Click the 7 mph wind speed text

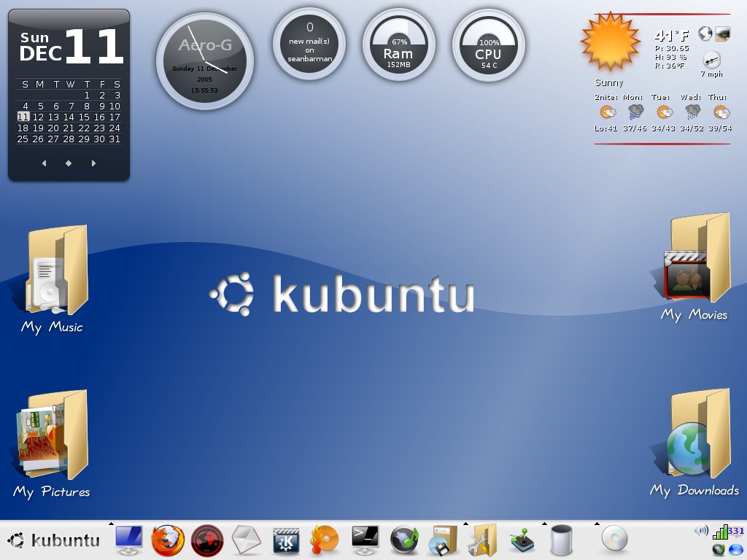coord(712,74)
